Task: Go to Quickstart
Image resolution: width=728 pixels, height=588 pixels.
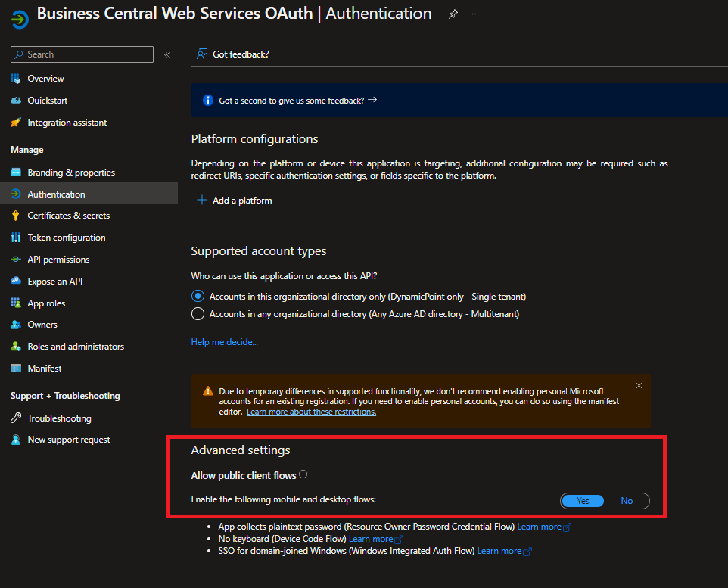Action: (48, 101)
